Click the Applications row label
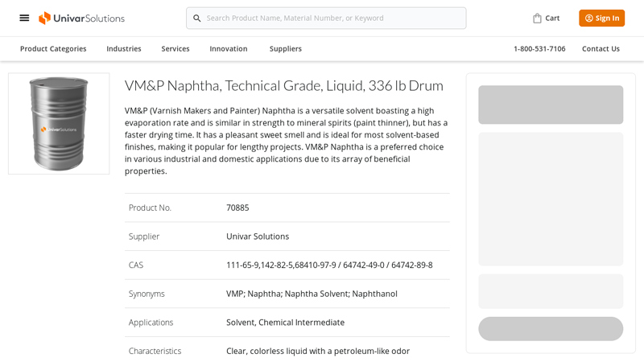The image size is (644, 362). [151, 323]
